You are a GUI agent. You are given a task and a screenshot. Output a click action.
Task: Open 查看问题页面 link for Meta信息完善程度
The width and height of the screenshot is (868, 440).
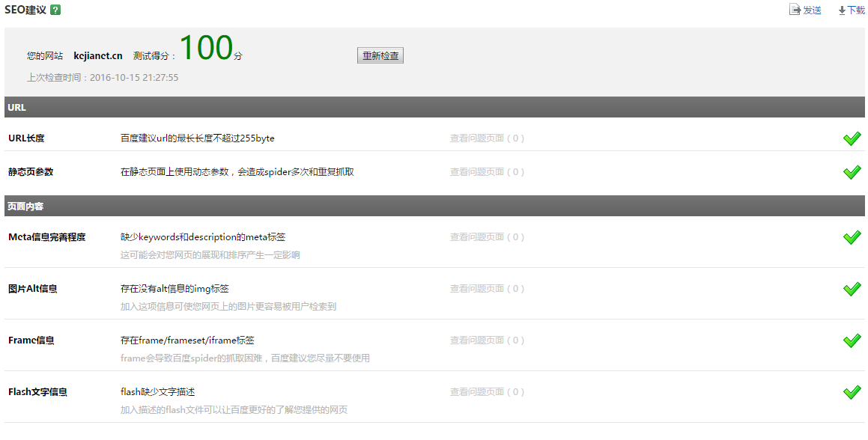click(486, 237)
